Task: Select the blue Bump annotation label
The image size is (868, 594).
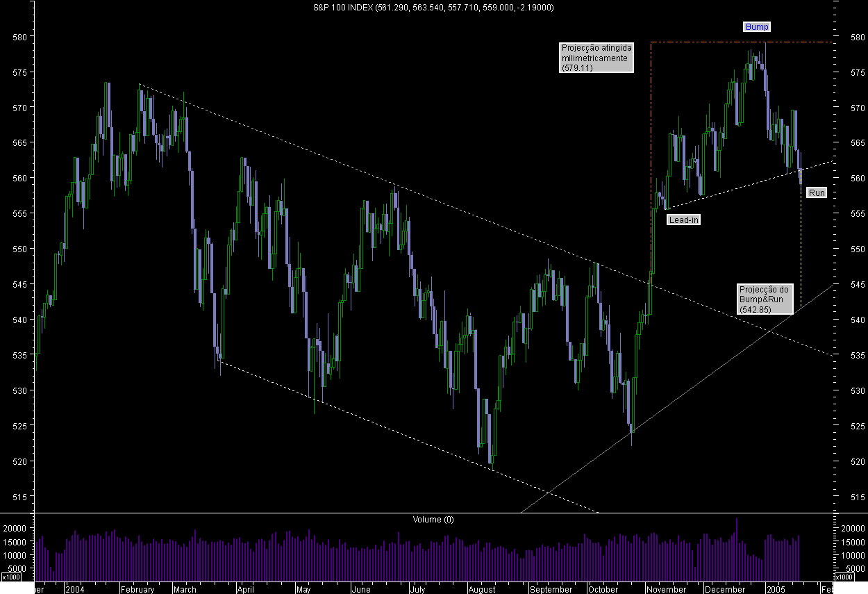Action: pos(757,27)
